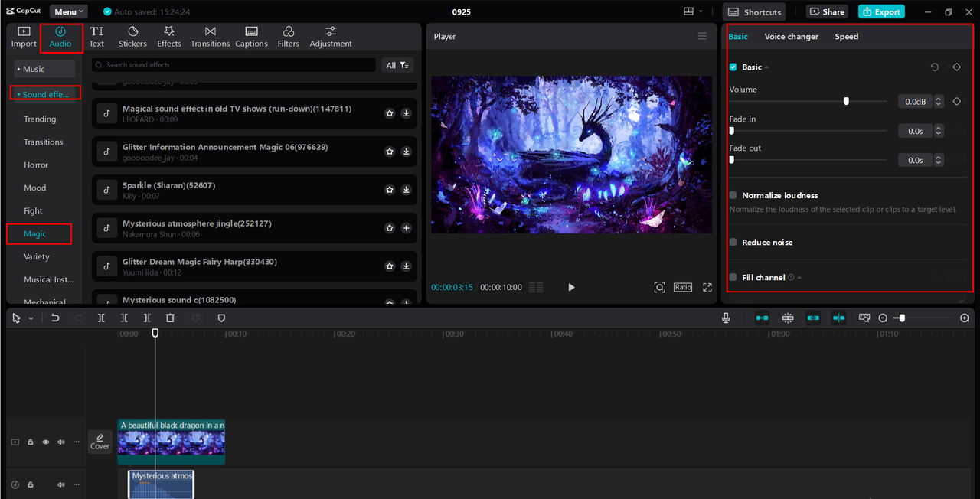Split the clip at playhead
The height and width of the screenshot is (499, 980).
pos(101,318)
